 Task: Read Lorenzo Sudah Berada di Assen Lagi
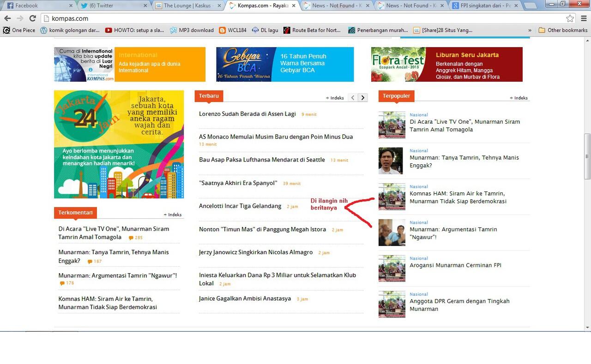point(247,114)
